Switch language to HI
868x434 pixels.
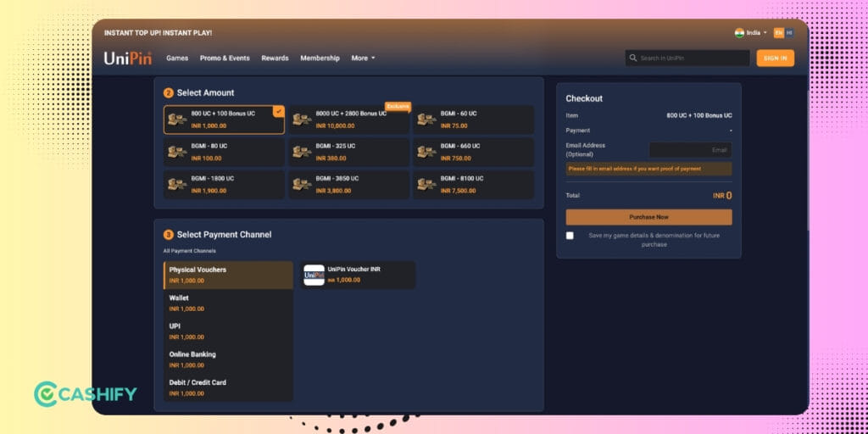pos(789,33)
